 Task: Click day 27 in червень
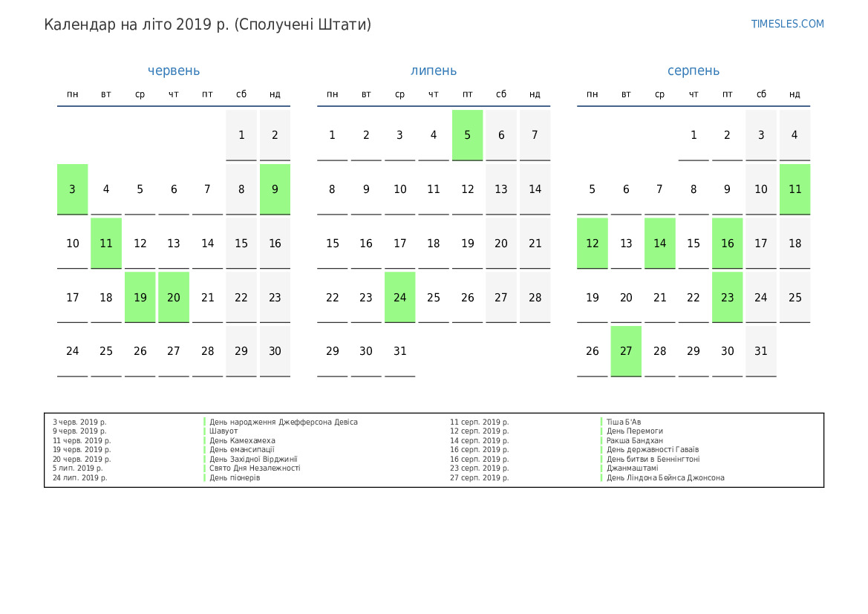coord(174,351)
